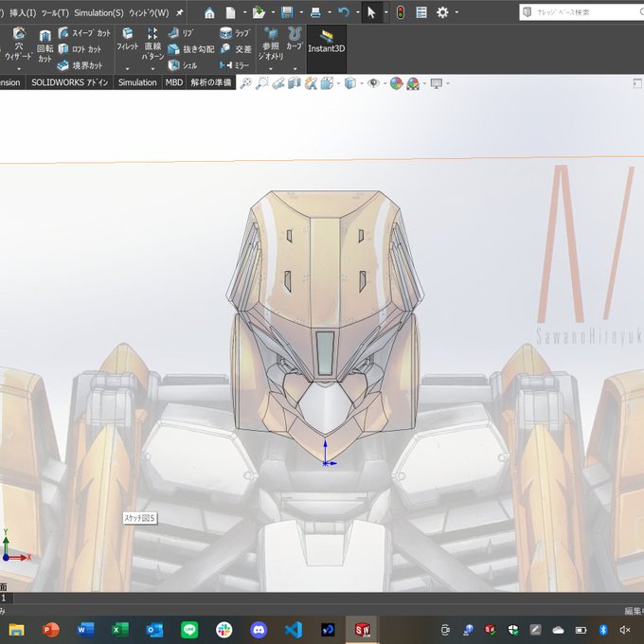Pin the menu bar with the pushpin icon
This screenshot has width=644, height=644.
coord(180,12)
